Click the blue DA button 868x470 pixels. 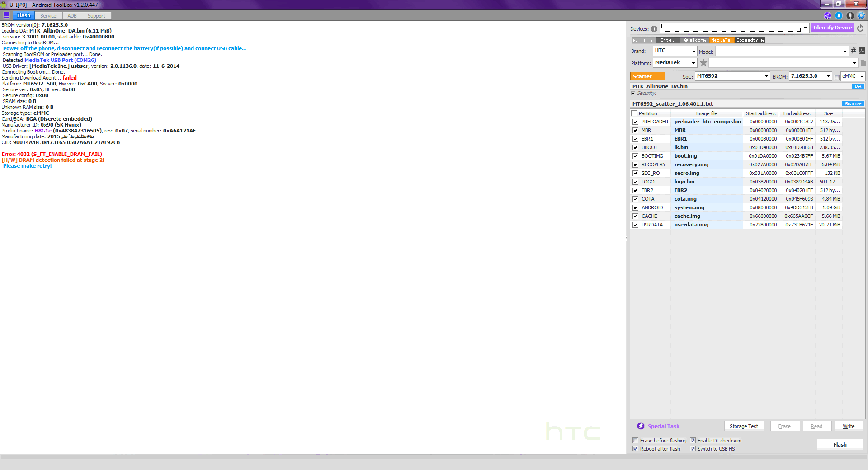coord(858,86)
